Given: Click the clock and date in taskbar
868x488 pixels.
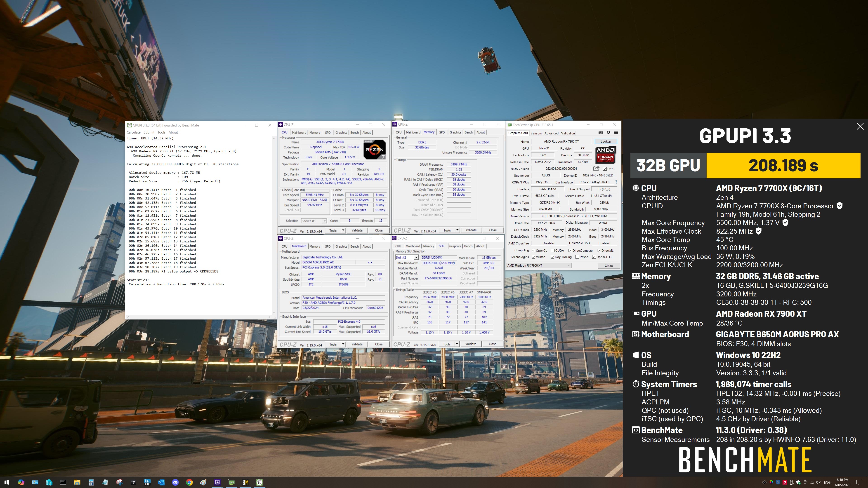Looking at the screenshot, I should (x=842, y=482).
